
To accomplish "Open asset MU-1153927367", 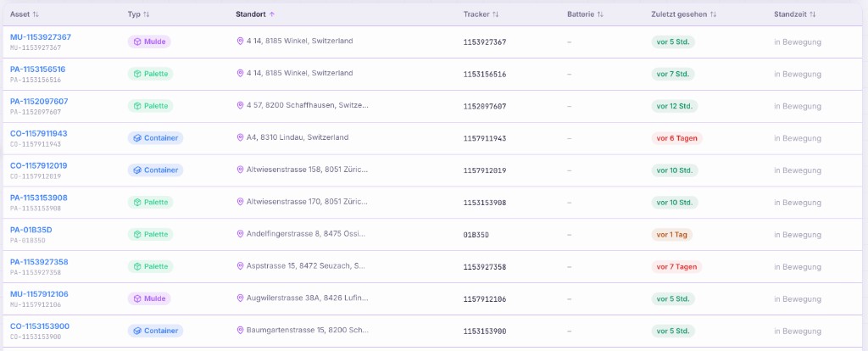I will [41, 37].
